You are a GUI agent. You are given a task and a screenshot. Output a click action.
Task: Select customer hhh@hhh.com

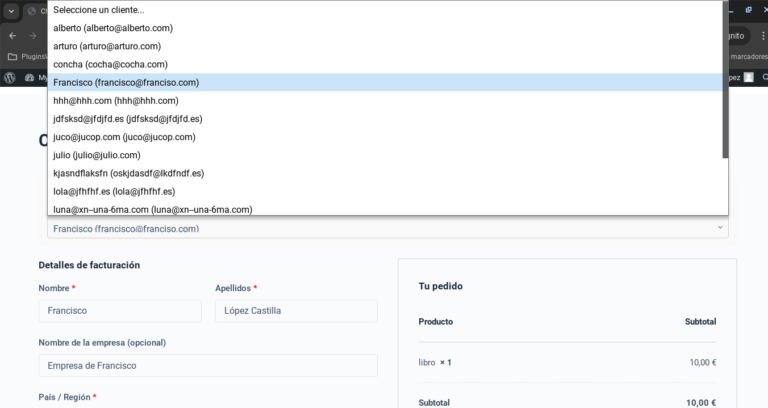pos(385,100)
